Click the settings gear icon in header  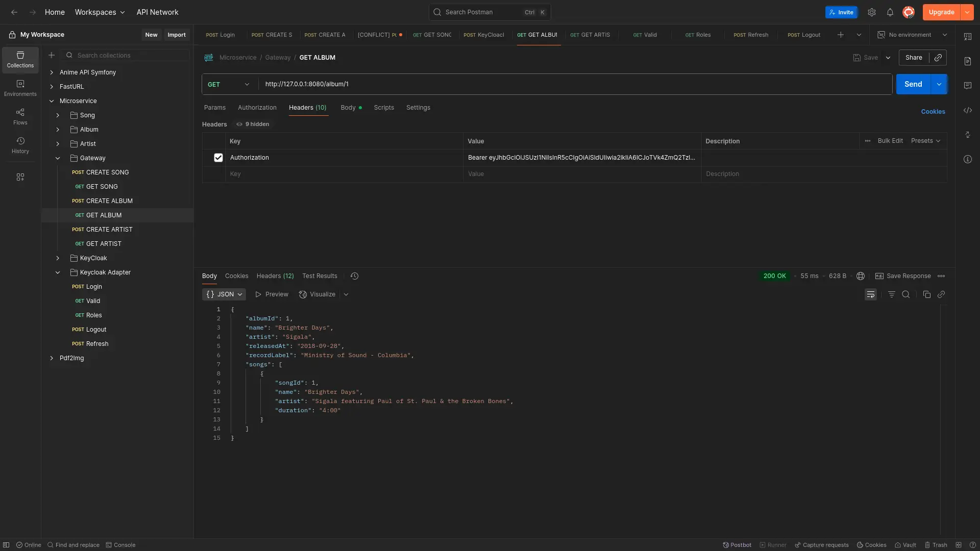click(872, 12)
